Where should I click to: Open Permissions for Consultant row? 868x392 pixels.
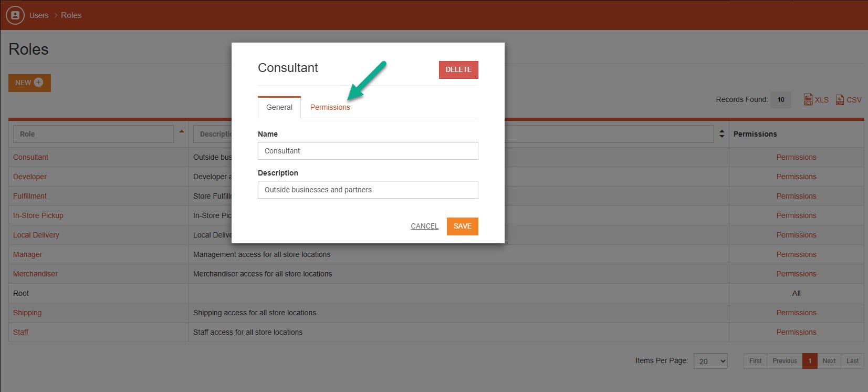[796, 157]
